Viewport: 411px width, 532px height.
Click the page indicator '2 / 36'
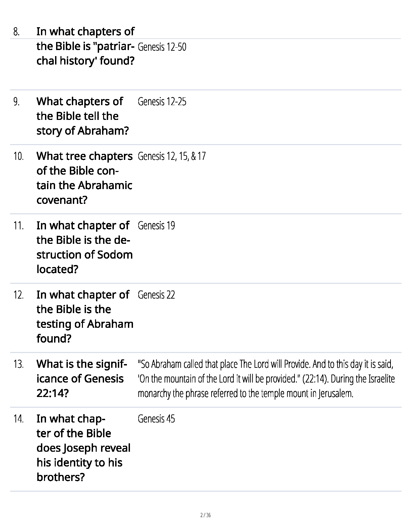[205, 515]
